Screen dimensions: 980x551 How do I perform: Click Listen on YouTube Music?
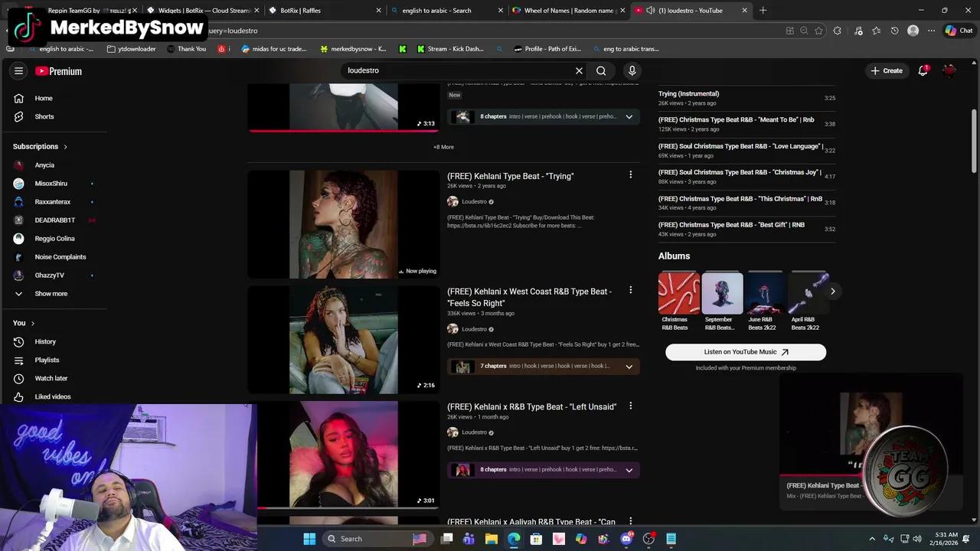[746, 352]
